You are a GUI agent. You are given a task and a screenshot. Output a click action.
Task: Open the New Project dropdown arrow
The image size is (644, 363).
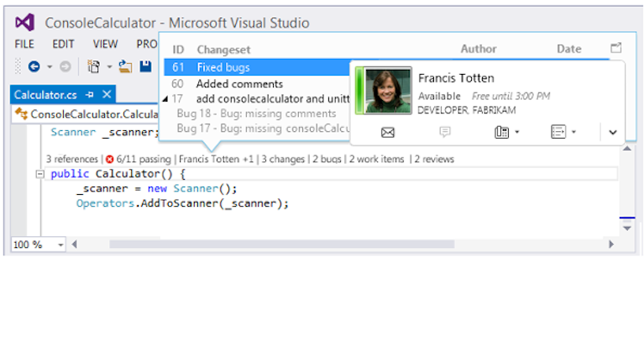[x=110, y=66]
